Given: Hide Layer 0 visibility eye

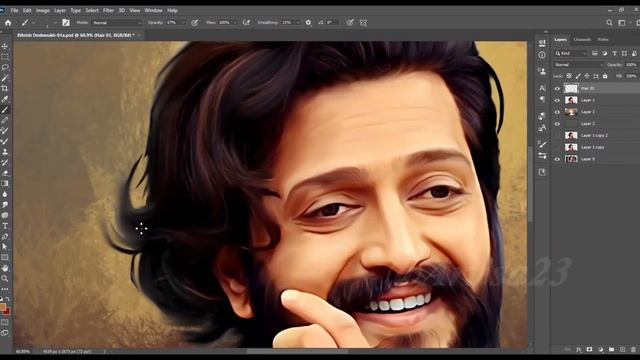Looking at the screenshot, I should tap(557, 159).
